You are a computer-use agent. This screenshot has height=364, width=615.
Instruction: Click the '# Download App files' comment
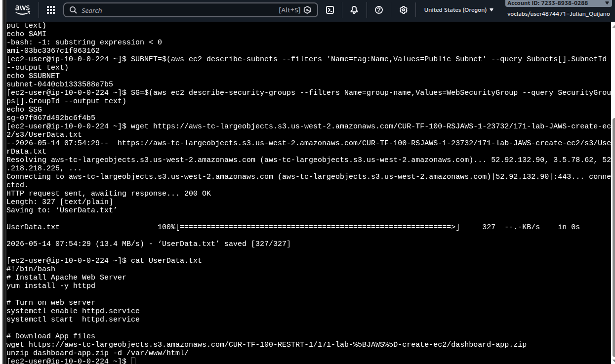(51, 336)
